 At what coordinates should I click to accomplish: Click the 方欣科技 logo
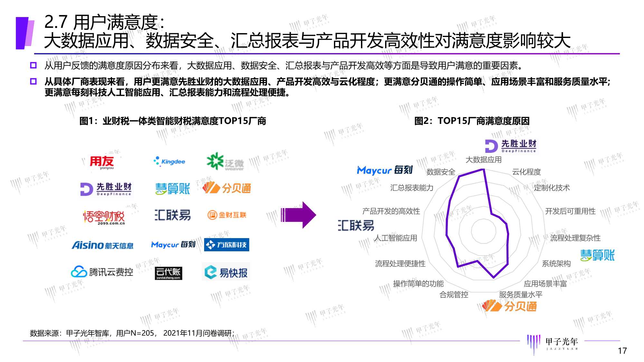click(x=226, y=245)
